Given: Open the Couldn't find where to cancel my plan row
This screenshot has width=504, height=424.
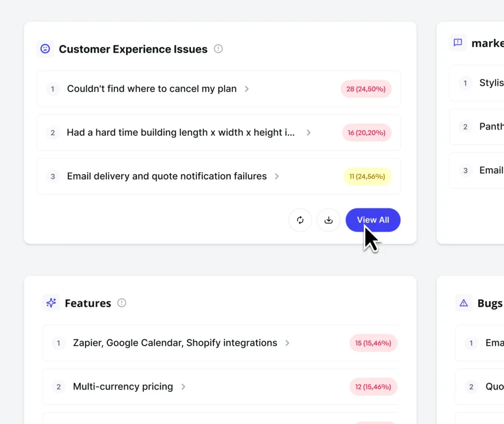Looking at the screenshot, I should click(219, 89).
